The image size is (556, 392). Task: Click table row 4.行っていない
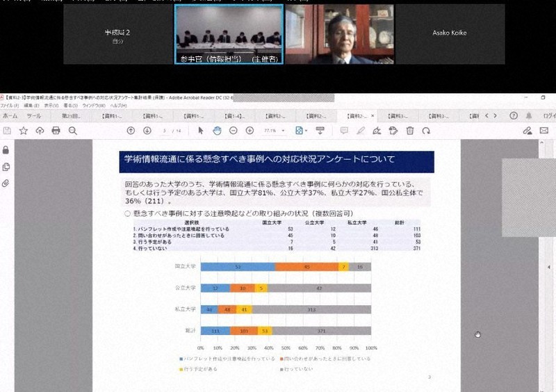(x=277, y=248)
